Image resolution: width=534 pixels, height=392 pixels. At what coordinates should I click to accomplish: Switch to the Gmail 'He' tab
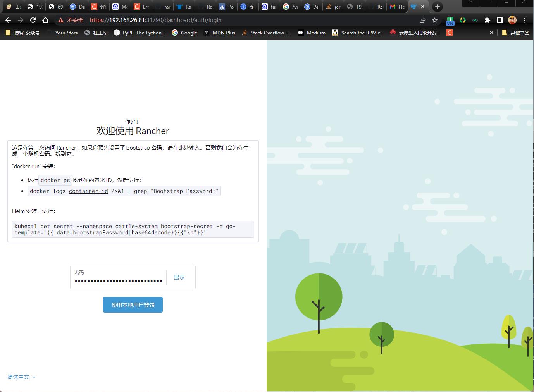[x=397, y=7]
